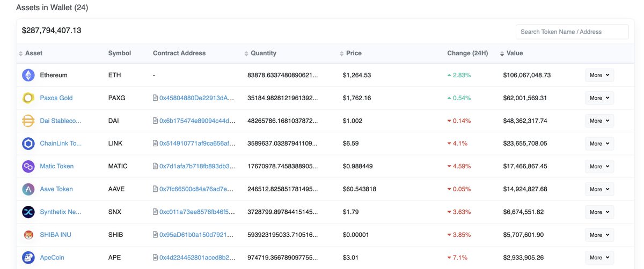The height and width of the screenshot is (269, 644).
Task: Click Ethereum quantity 83878.6337480890621...
Action: [283, 75]
